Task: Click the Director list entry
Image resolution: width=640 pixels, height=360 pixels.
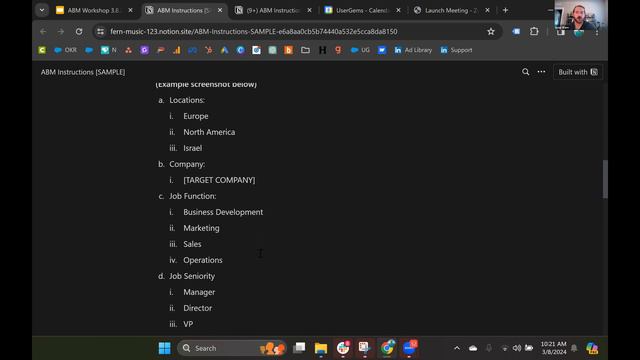Action: point(198,308)
